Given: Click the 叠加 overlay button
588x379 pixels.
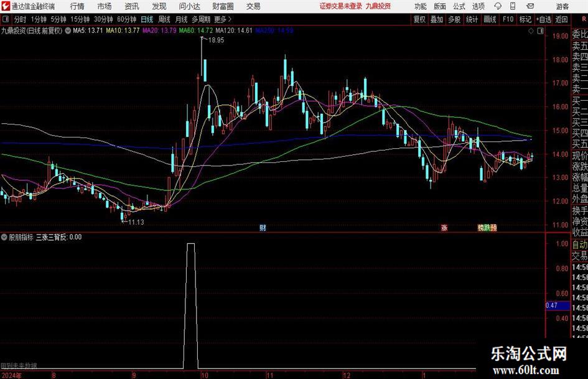Looking at the screenshot, I should pos(437,19).
